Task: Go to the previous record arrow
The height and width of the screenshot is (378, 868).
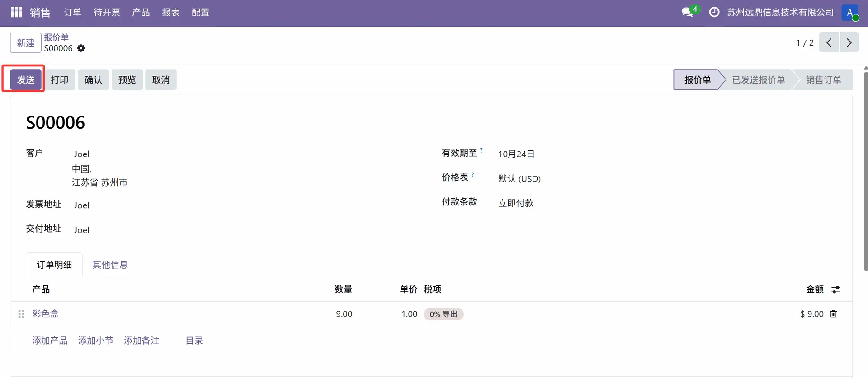Action: pos(829,43)
